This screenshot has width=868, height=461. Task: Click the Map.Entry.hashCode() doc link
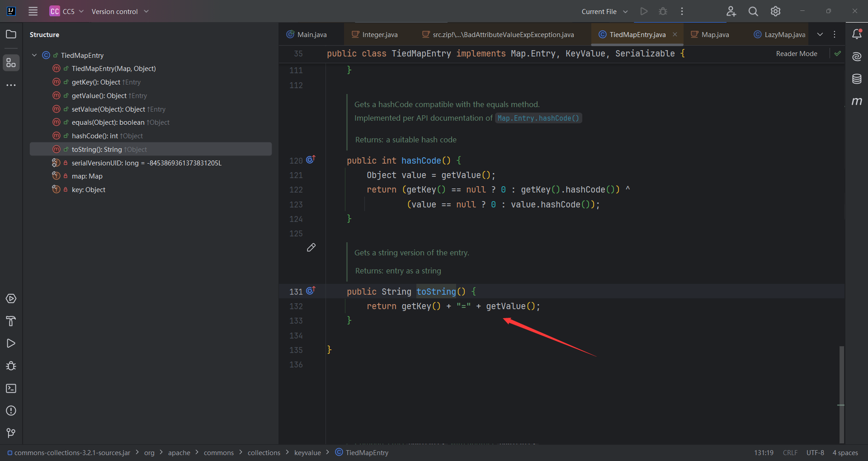point(538,118)
